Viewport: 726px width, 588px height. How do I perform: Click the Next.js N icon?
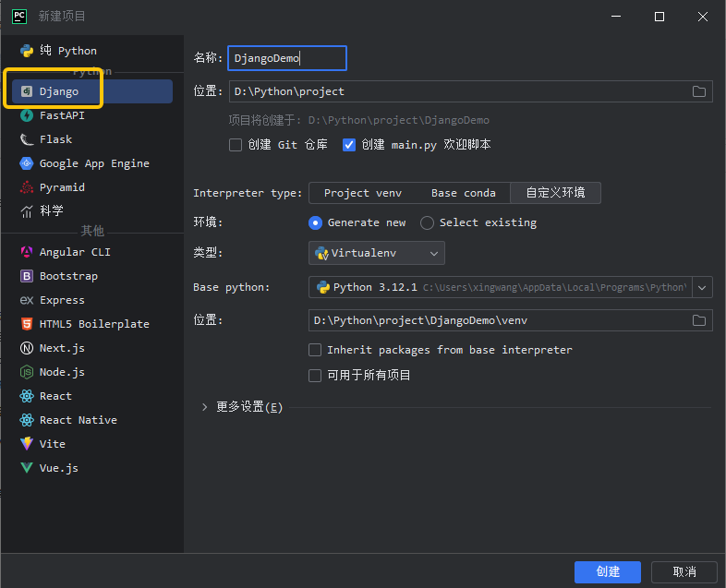[27, 348]
